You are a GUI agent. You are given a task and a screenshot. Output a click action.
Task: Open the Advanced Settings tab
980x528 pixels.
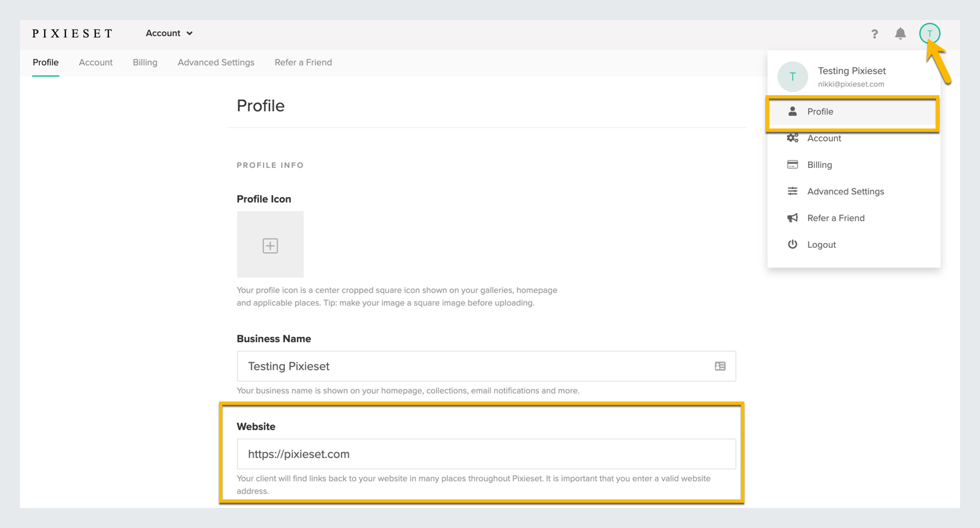coord(216,63)
